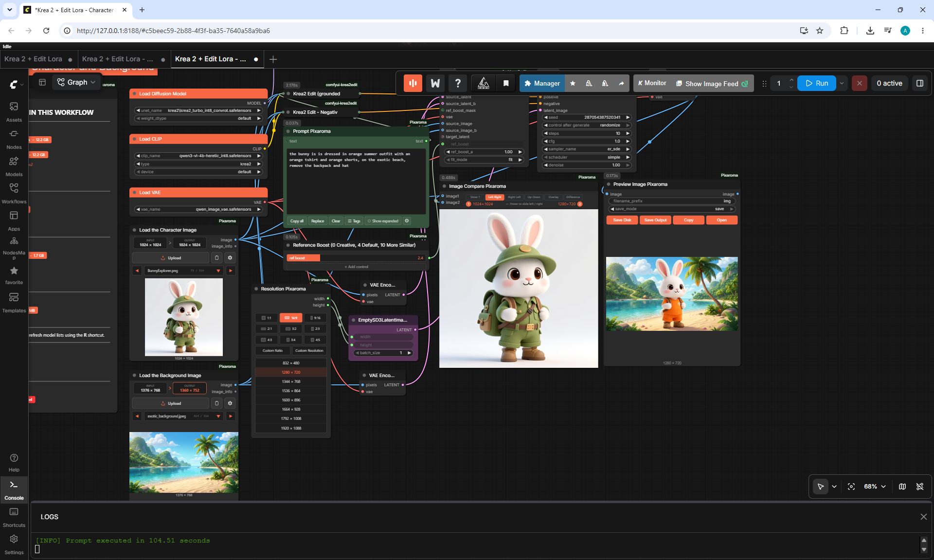
Task: Select the 1:1 aspect ratio option
Action: (267, 318)
